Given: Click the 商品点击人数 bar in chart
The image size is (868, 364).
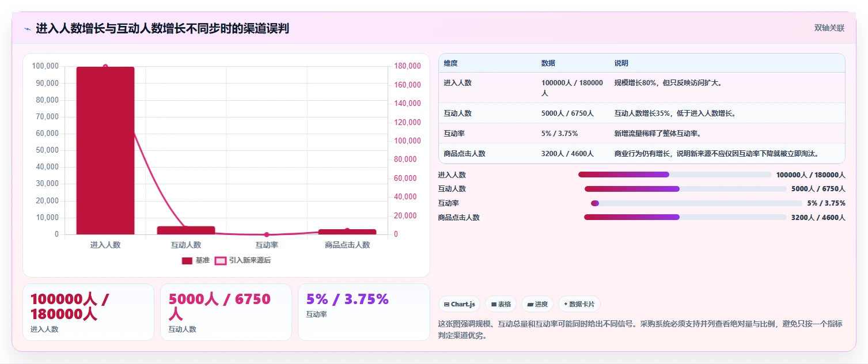Looking at the screenshot, I should 347,232.
